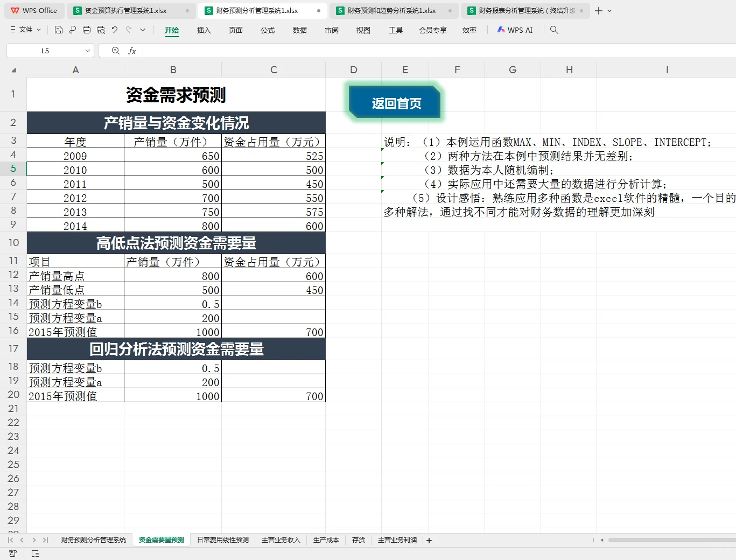Open the 日常费用线性预测 sheet tab
The image size is (736, 560).
point(223,540)
